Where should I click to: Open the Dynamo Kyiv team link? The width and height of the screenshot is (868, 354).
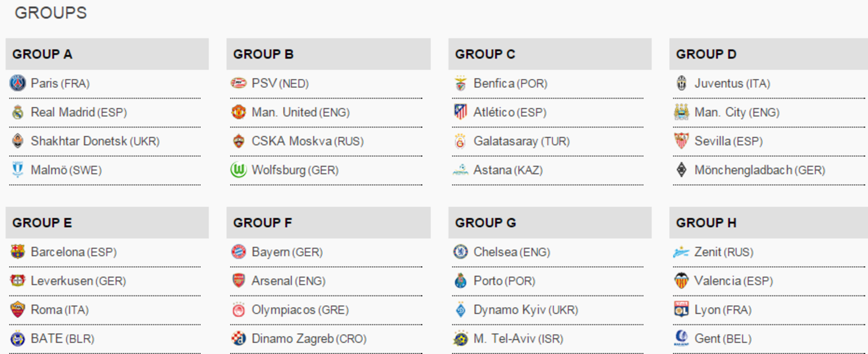[x=526, y=310]
